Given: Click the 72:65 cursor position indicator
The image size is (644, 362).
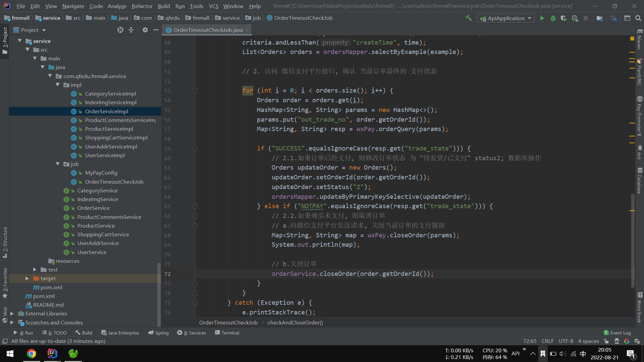Looking at the screenshot, I should pyautogui.click(x=530, y=341).
